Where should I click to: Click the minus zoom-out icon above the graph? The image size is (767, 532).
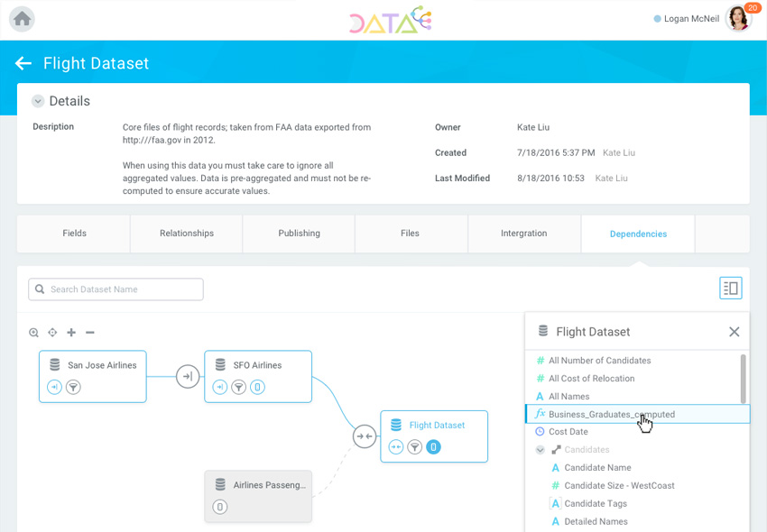click(x=90, y=333)
